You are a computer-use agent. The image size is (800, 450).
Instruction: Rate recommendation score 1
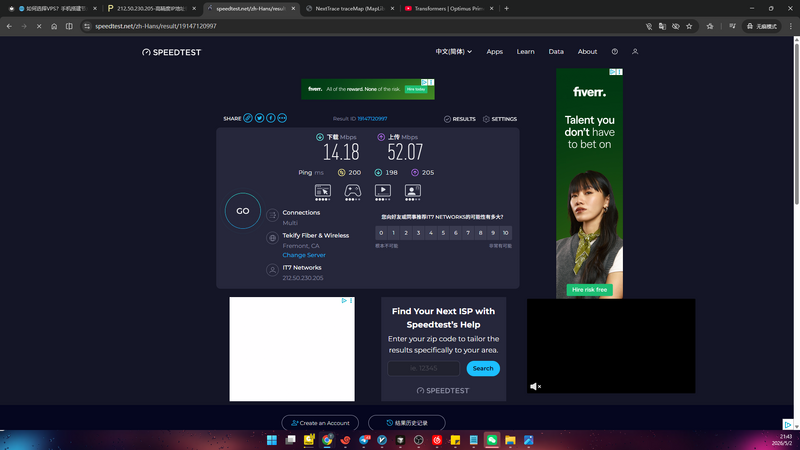pos(393,233)
